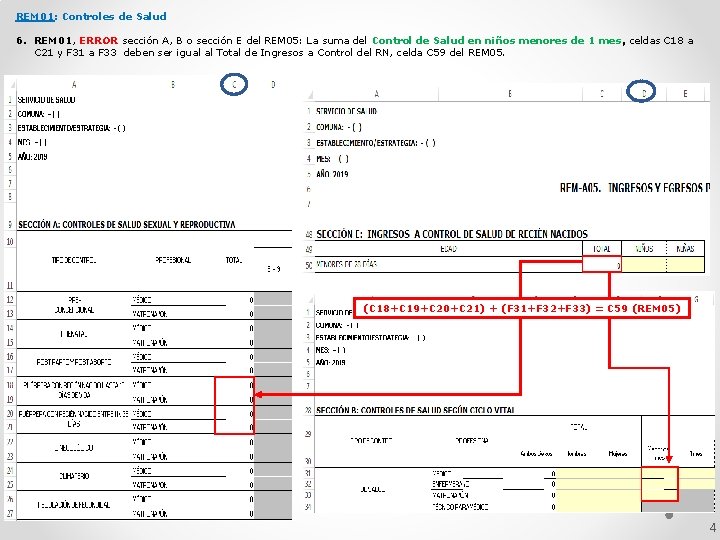Click 'SECCIÓN B: CONTROLES DE SALUD SEGÚN CICLO VITAL' heading

click(415, 410)
